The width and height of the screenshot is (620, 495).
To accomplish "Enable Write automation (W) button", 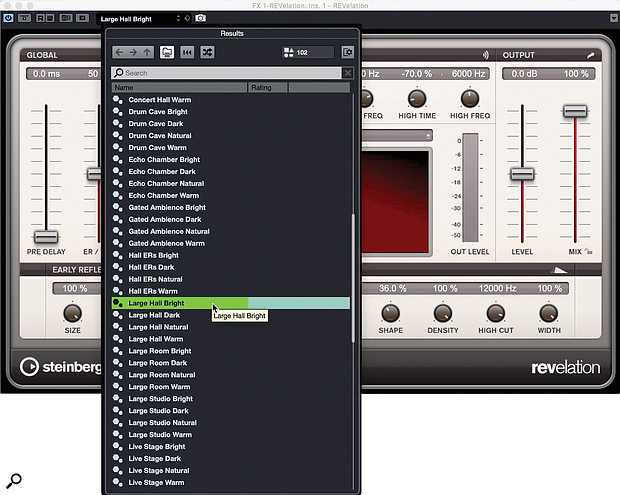I will tap(49, 18).
